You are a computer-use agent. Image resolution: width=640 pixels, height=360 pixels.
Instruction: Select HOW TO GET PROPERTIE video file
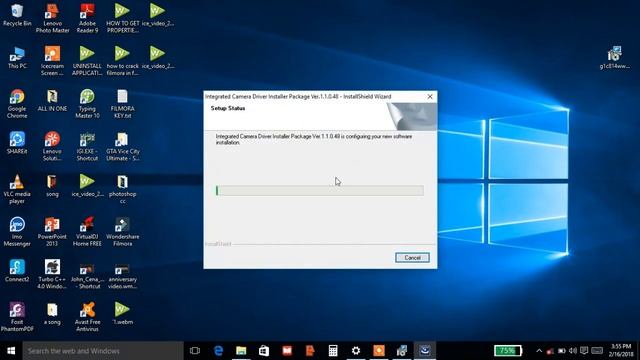point(122,18)
